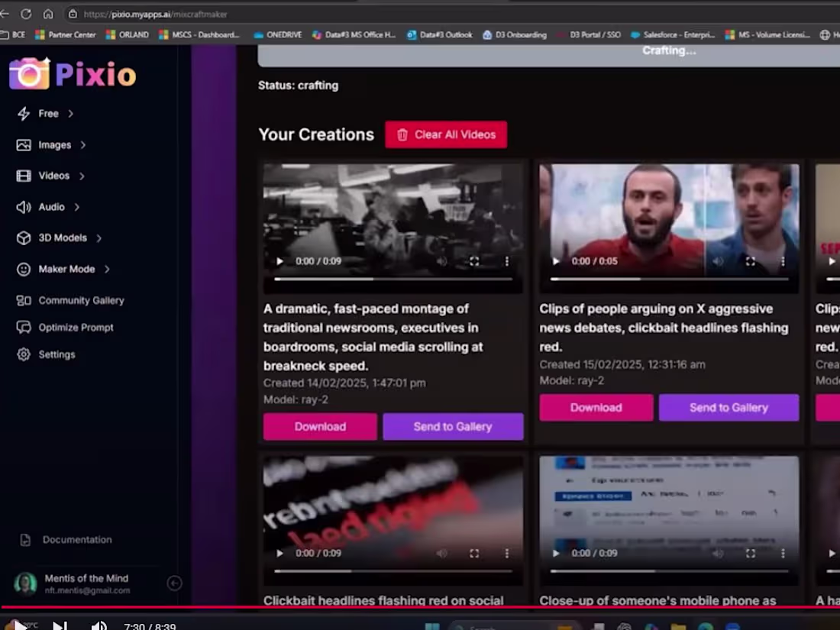Image resolution: width=840 pixels, height=630 pixels.
Task: Expand the Audio submenu chevron
Action: (77, 207)
